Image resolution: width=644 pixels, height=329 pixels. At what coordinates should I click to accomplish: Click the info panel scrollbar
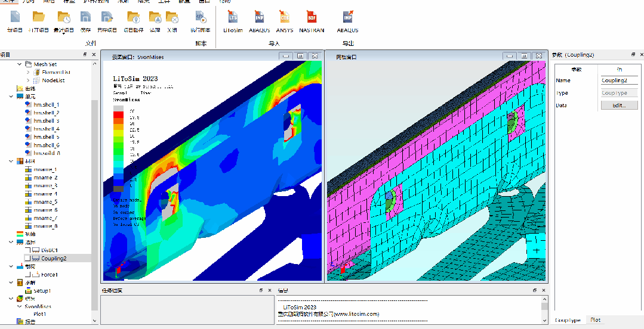544,306
